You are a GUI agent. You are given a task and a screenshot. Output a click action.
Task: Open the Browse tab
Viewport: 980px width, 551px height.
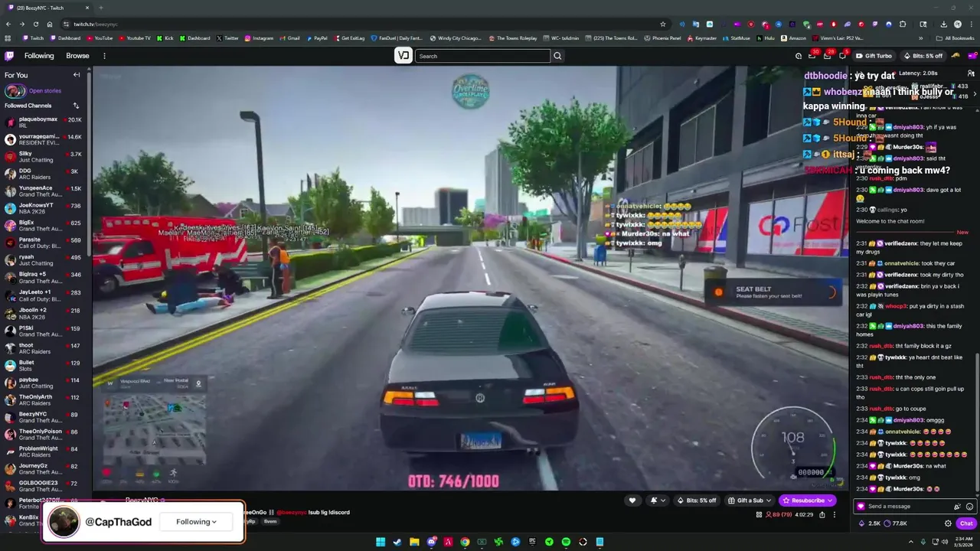tap(77, 56)
